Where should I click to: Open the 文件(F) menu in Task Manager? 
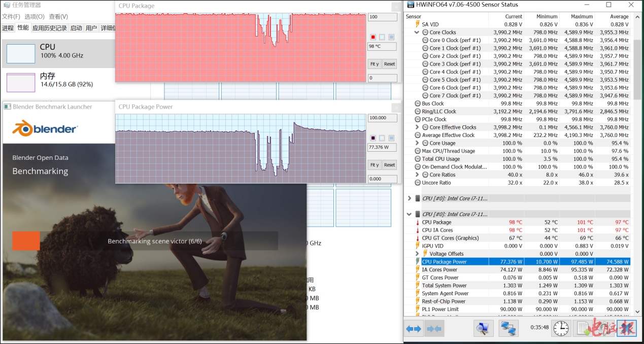[x=11, y=17]
